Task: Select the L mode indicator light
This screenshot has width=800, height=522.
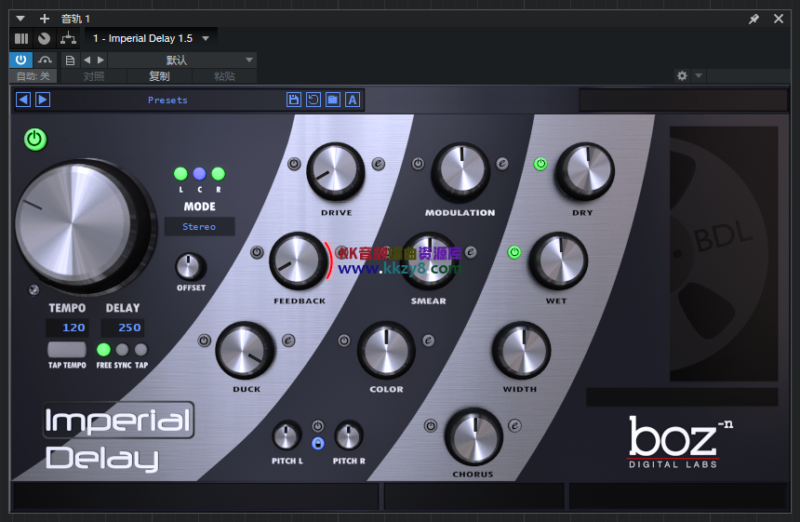Action: (181, 174)
